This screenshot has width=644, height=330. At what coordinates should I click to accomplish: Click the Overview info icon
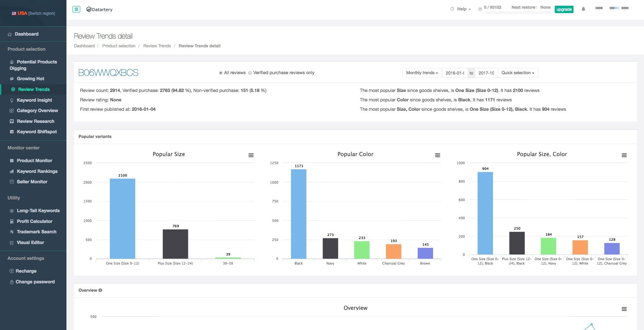point(100,290)
